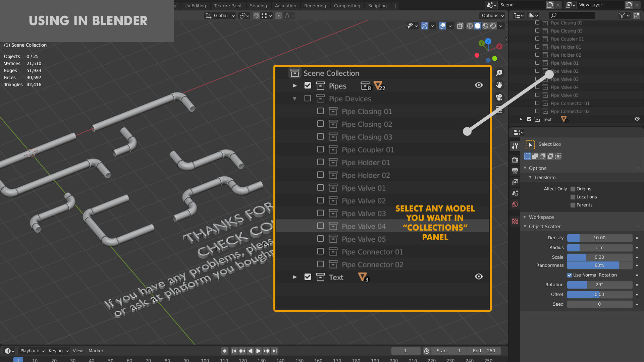Screen dimensions: 644x362
Task: Switch to Material Preview shading
Action: tap(485, 26)
